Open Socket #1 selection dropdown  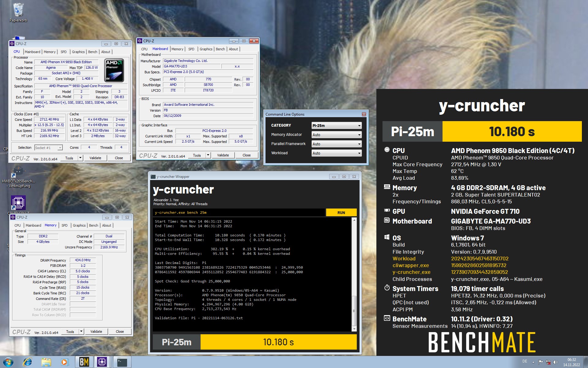click(x=49, y=148)
